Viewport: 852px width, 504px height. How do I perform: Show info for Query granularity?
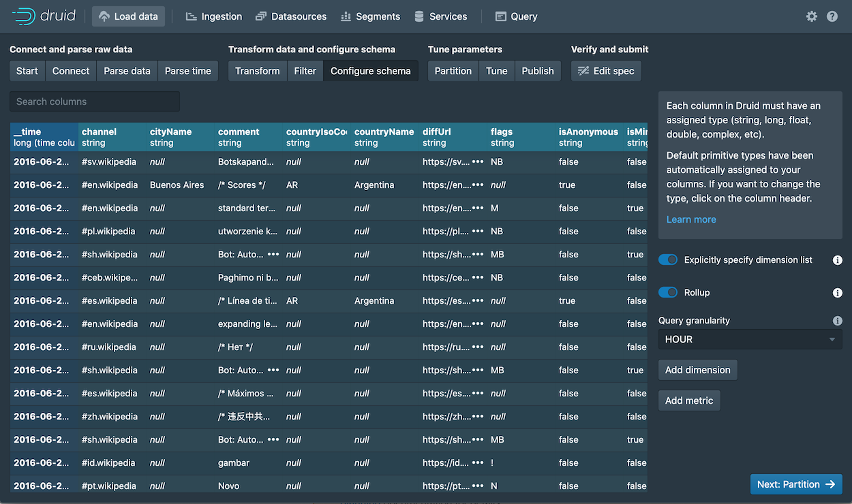tap(838, 321)
